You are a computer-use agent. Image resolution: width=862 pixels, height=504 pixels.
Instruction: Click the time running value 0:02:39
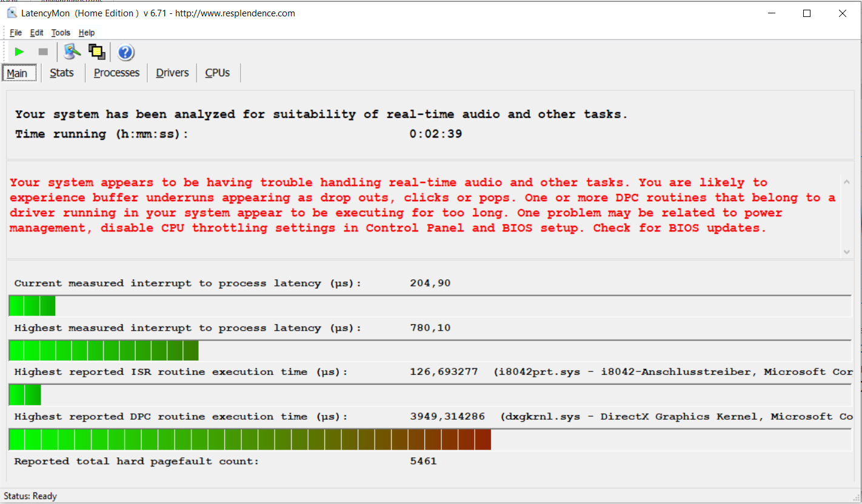[436, 134]
